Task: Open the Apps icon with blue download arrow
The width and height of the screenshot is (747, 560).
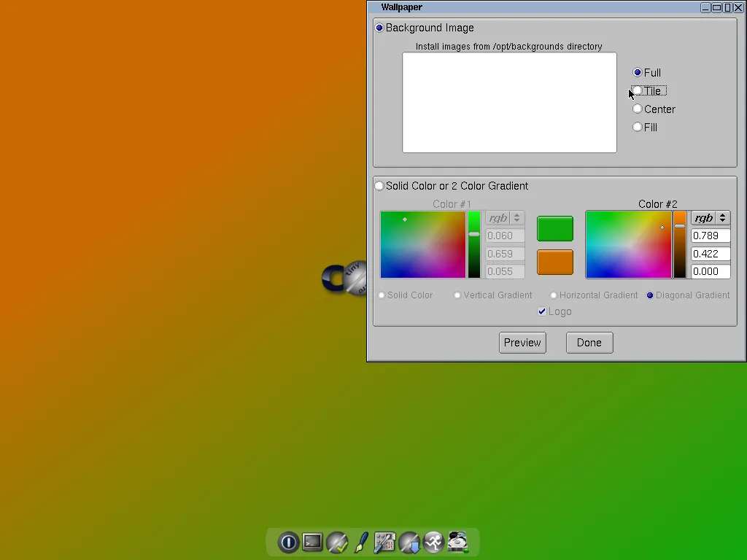Action: 409,542
